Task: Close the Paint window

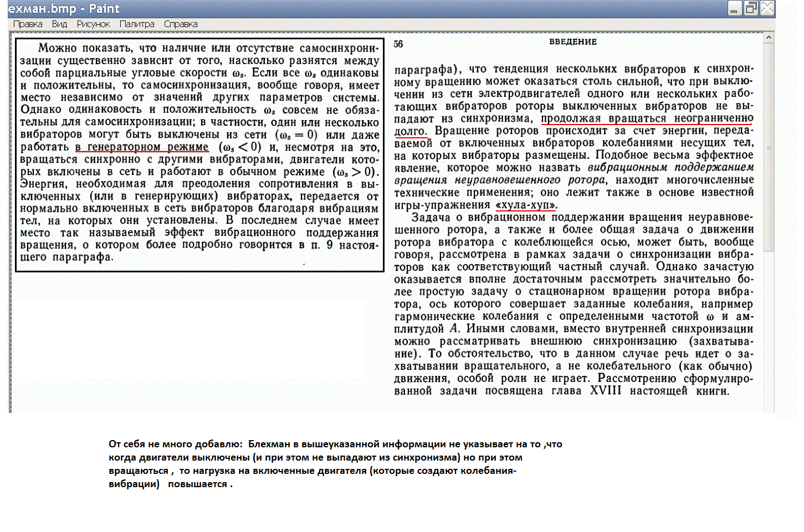Action: (x=767, y=8)
